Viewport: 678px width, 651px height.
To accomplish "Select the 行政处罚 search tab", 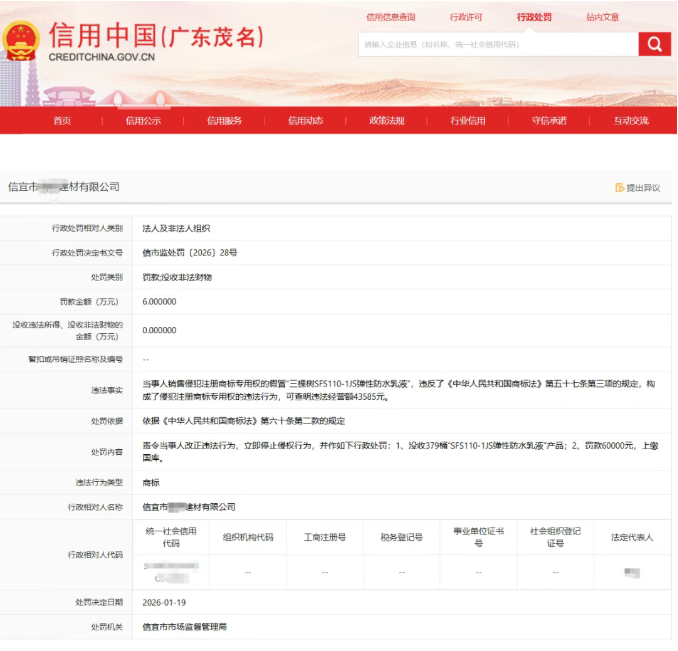I will 534,17.
